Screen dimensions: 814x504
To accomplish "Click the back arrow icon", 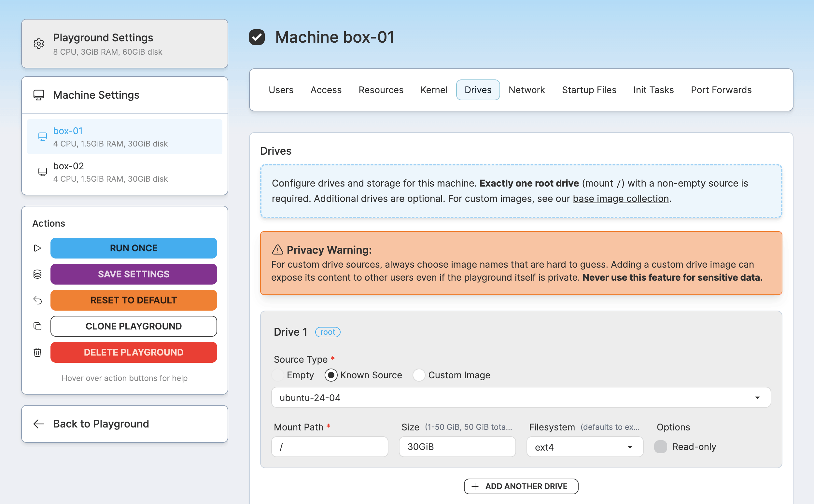I will [39, 424].
